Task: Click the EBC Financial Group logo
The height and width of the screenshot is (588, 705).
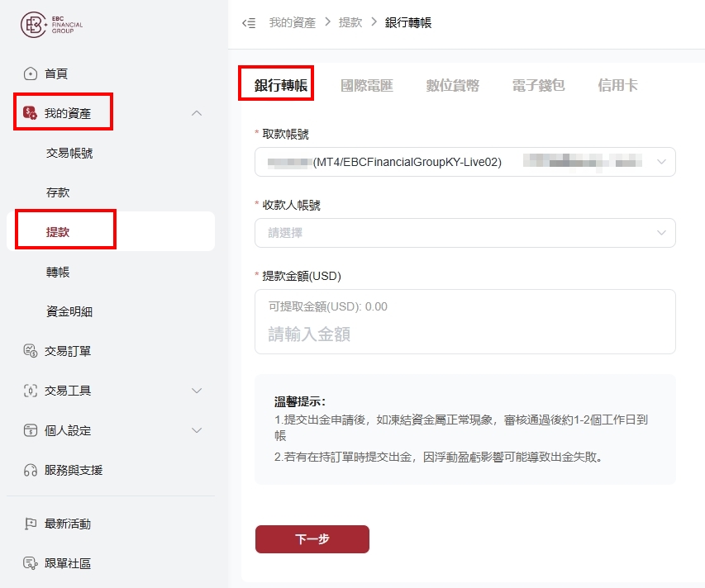Action: (52, 24)
